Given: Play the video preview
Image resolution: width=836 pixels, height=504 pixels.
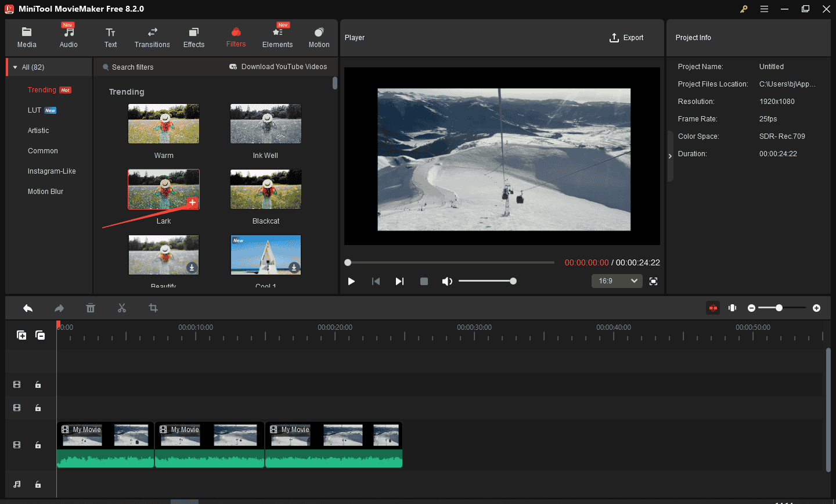Looking at the screenshot, I should (x=351, y=281).
